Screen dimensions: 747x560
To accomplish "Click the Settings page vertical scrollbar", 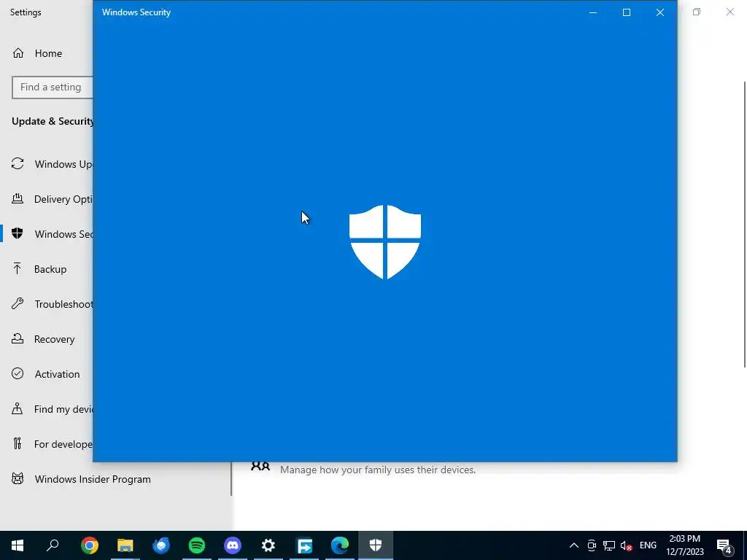I will [745, 224].
